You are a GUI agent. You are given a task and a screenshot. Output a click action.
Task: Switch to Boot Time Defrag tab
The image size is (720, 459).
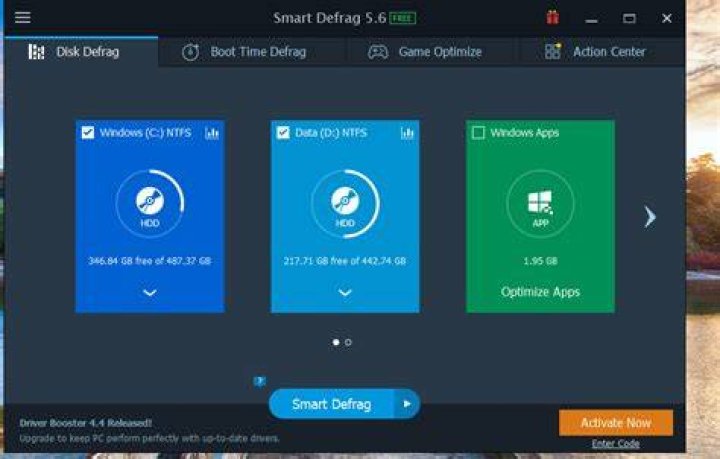pos(243,52)
